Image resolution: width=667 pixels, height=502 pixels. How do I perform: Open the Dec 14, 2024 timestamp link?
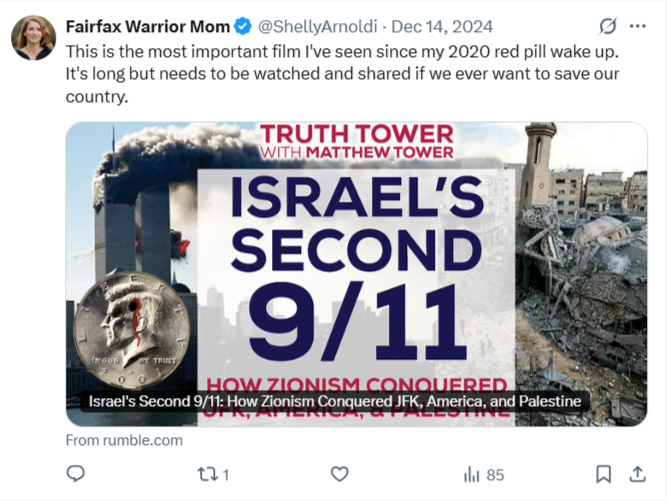tap(442, 27)
